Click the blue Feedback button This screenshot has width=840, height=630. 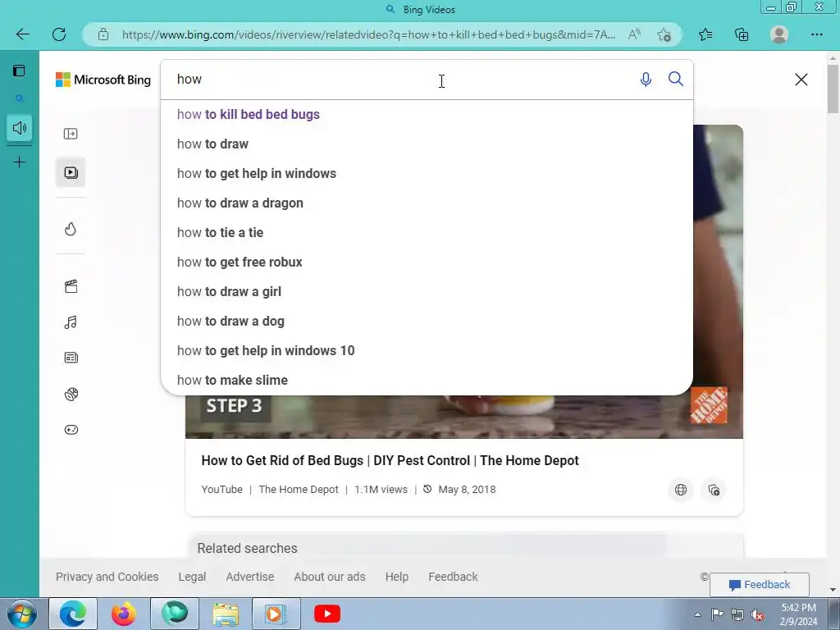coord(759,584)
